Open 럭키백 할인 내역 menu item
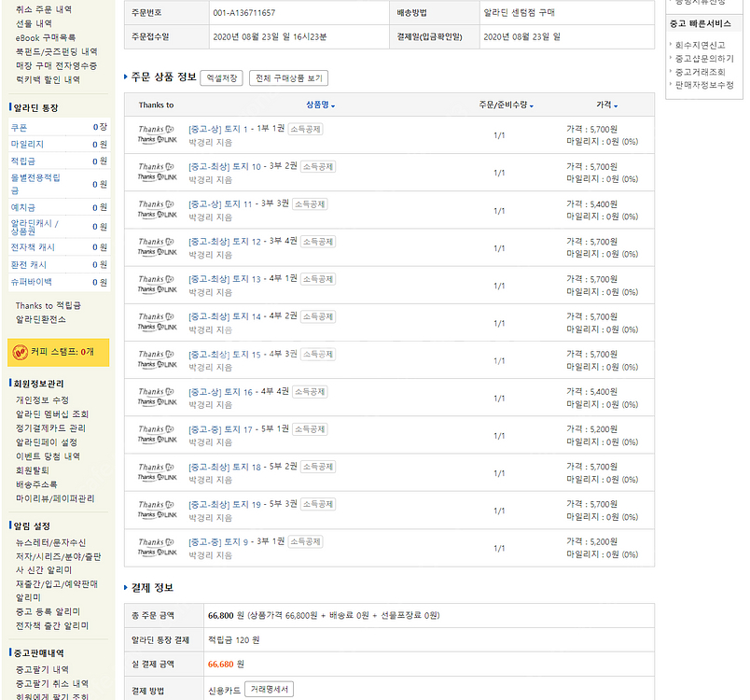The height and width of the screenshot is (700, 750). tap(48, 79)
